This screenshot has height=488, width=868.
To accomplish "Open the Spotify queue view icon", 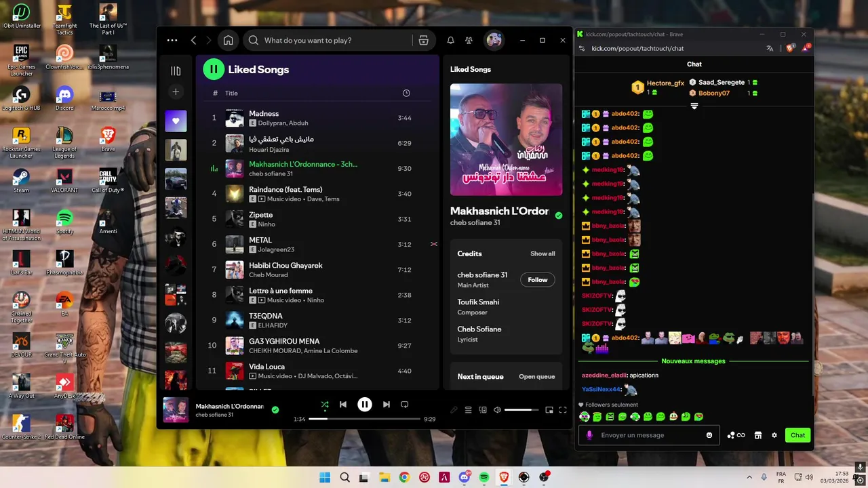I will coord(468,410).
